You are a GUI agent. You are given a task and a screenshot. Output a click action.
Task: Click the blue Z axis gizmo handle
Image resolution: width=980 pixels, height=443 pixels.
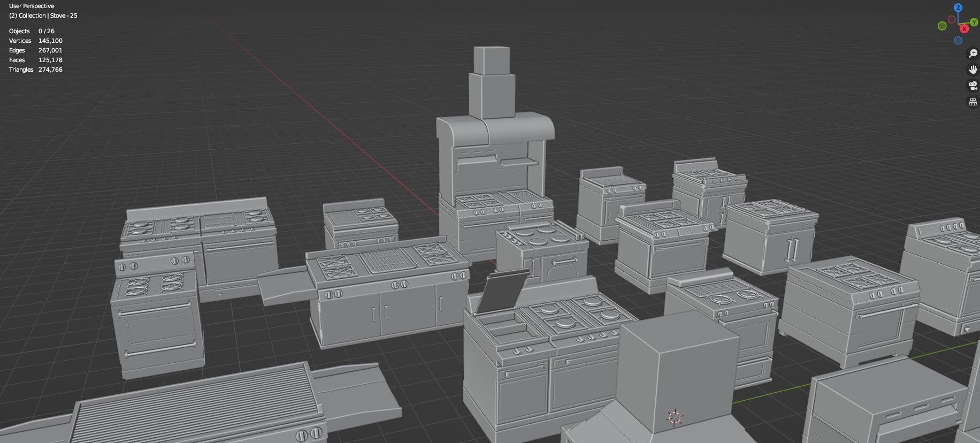click(958, 8)
